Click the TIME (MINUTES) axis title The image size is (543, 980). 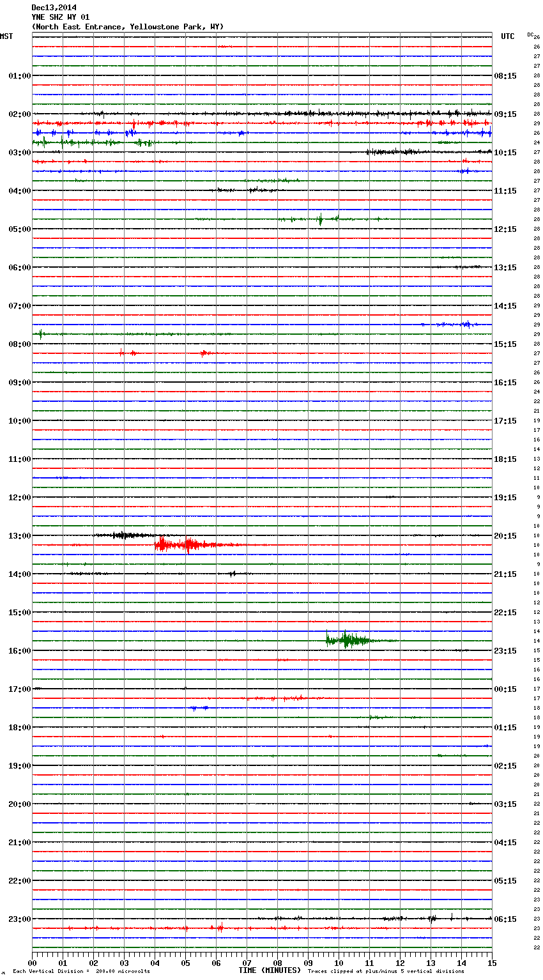point(270,970)
